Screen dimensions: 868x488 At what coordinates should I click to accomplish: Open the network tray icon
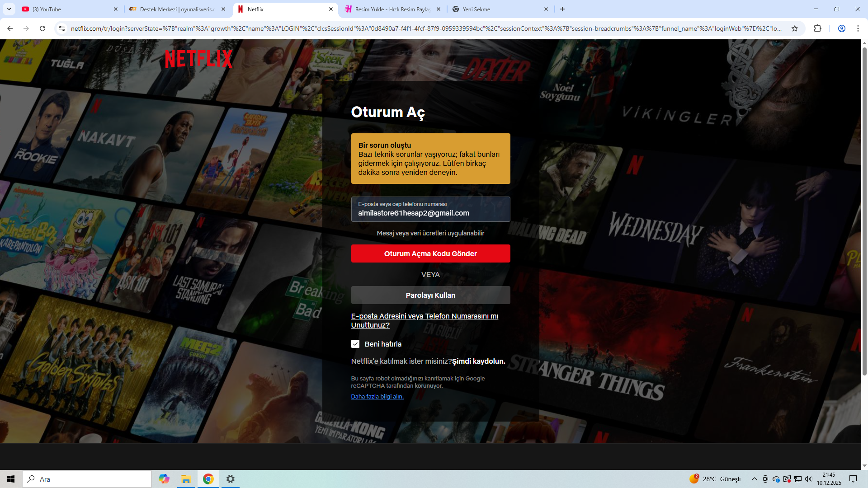[x=798, y=479]
